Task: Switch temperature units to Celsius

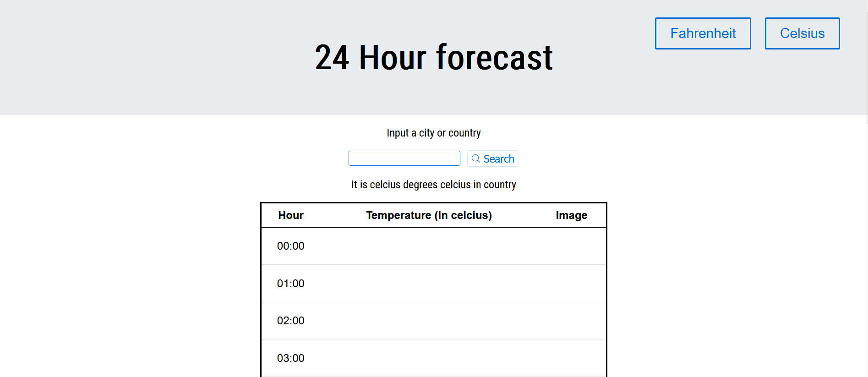Action: (x=802, y=33)
